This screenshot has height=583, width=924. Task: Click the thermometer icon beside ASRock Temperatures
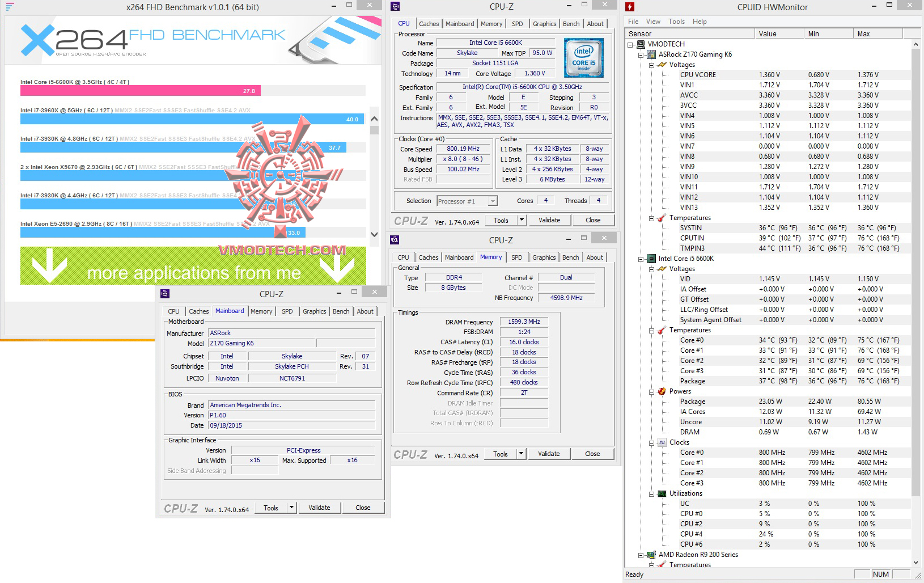coord(662,218)
